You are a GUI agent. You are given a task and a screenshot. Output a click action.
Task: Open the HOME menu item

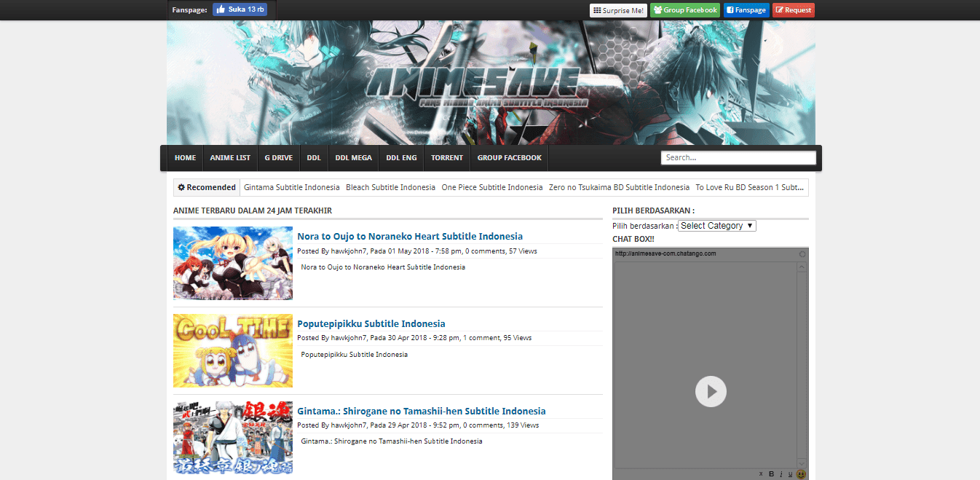point(185,157)
